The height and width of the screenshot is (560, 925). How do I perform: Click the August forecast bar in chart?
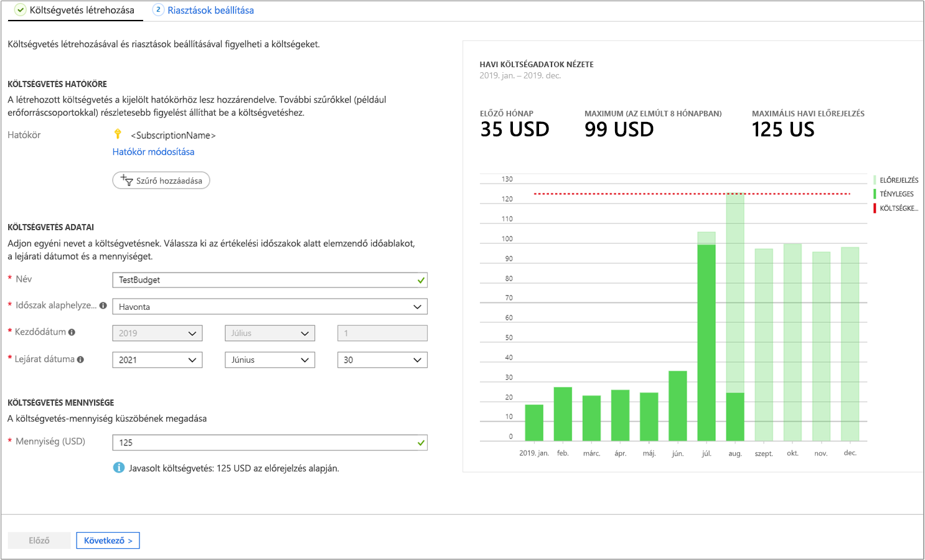point(735,292)
